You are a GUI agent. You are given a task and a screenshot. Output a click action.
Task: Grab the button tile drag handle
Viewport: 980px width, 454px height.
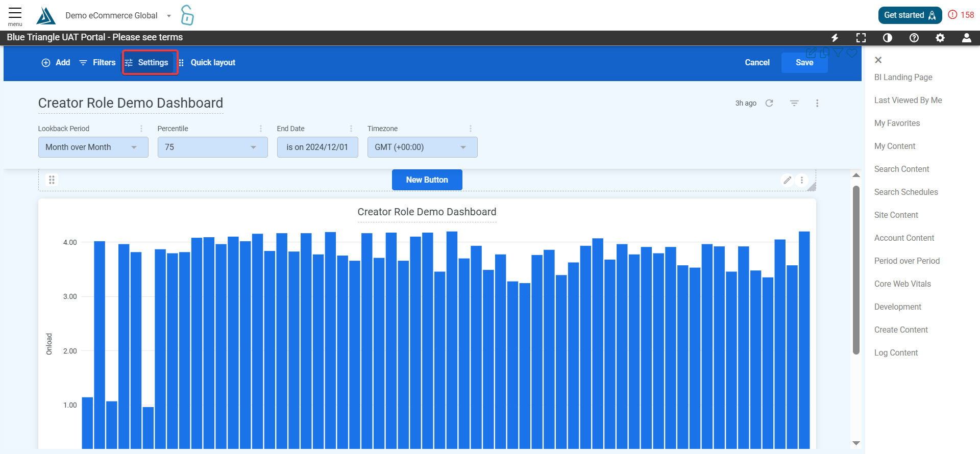(52, 180)
